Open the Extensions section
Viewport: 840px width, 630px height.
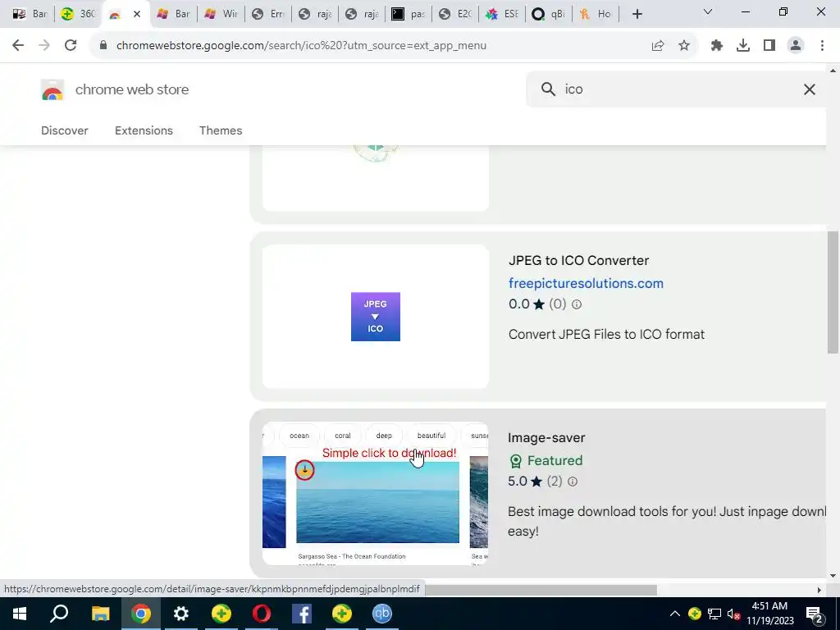click(144, 130)
